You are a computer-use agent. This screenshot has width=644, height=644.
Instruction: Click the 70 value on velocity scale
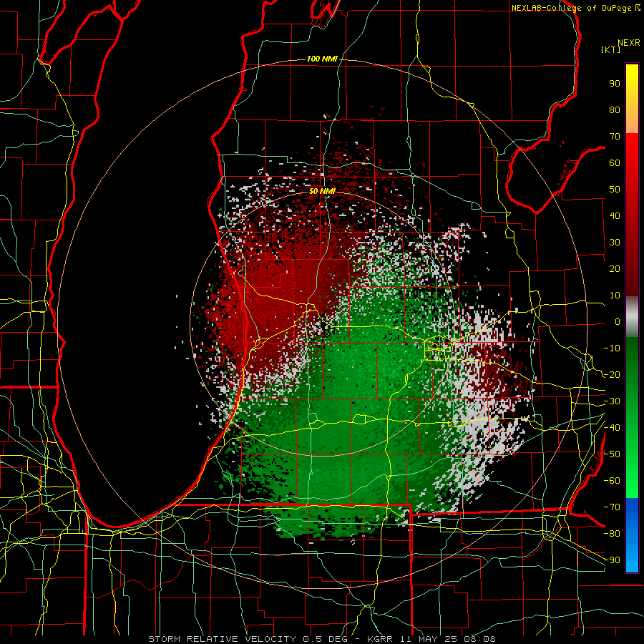pyautogui.click(x=615, y=137)
